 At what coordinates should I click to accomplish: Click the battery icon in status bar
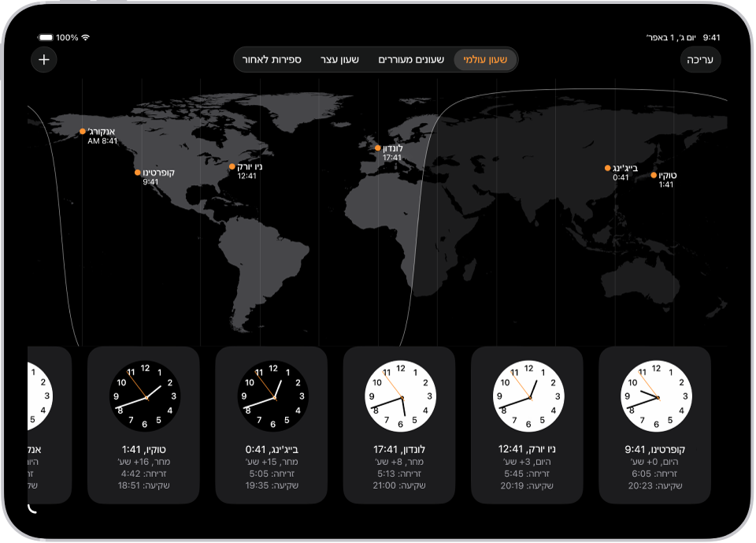pyautogui.click(x=46, y=38)
